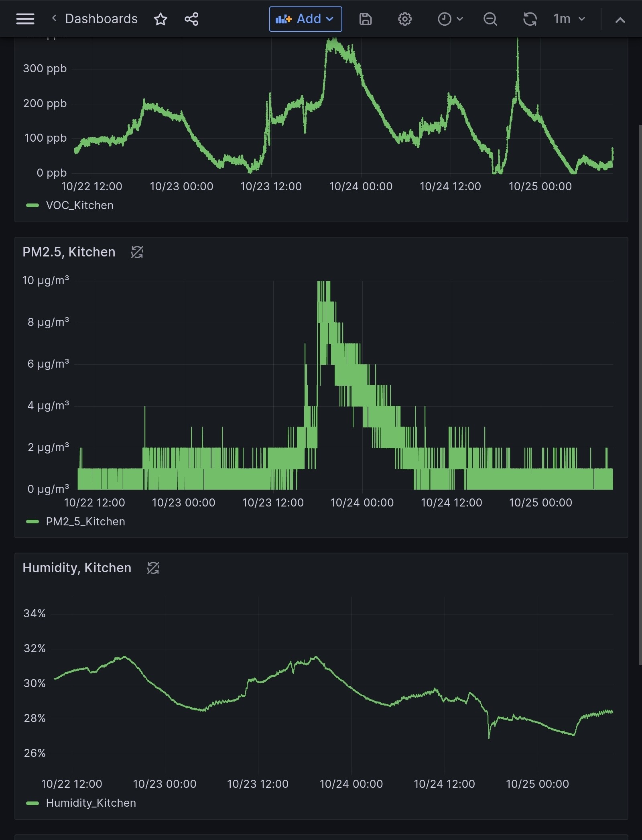Open the PM2.5, Kitchen panel title menu
The image size is (642, 840).
pos(69,252)
